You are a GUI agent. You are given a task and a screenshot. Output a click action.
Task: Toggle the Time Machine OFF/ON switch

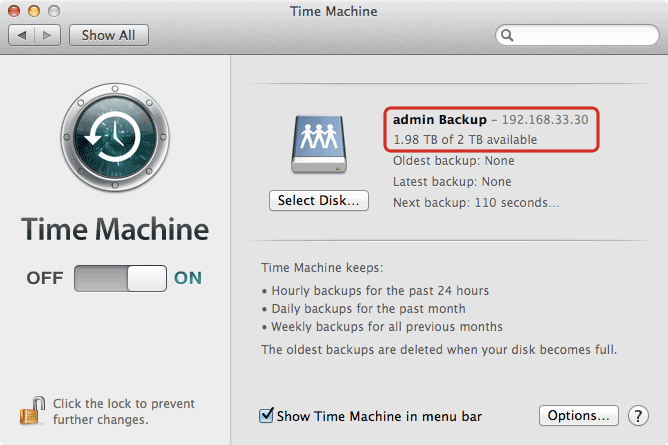pos(120,278)
